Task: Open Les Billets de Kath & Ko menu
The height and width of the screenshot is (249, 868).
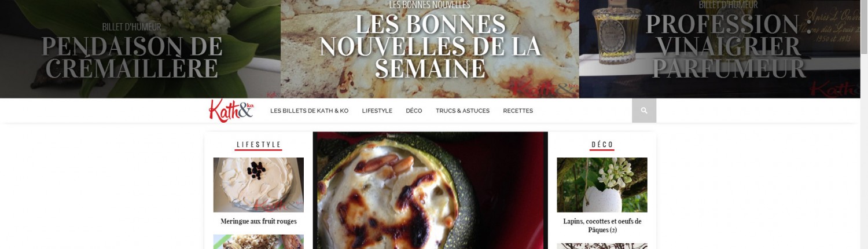Action: click(x=309, y=111)
